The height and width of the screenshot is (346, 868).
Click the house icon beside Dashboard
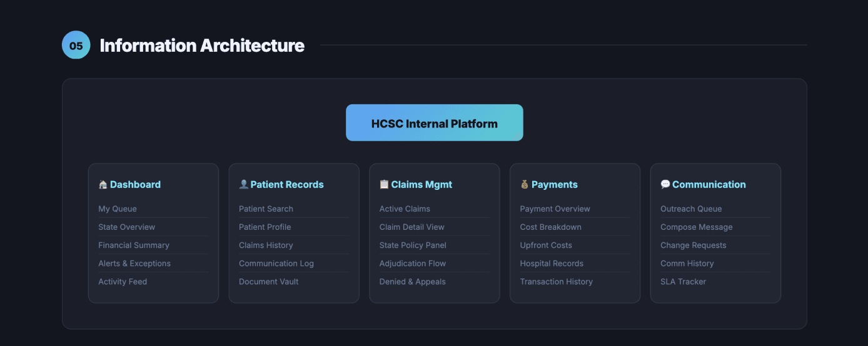coord(103,185)
